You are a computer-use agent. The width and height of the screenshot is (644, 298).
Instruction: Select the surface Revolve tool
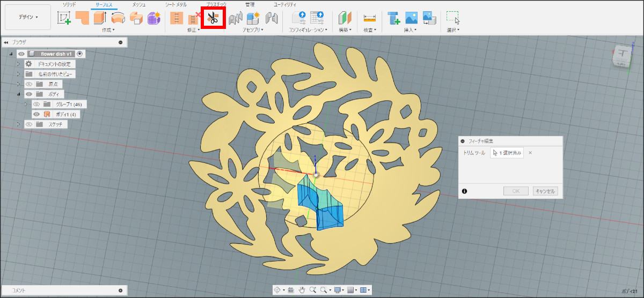click(x=118, y=18)
